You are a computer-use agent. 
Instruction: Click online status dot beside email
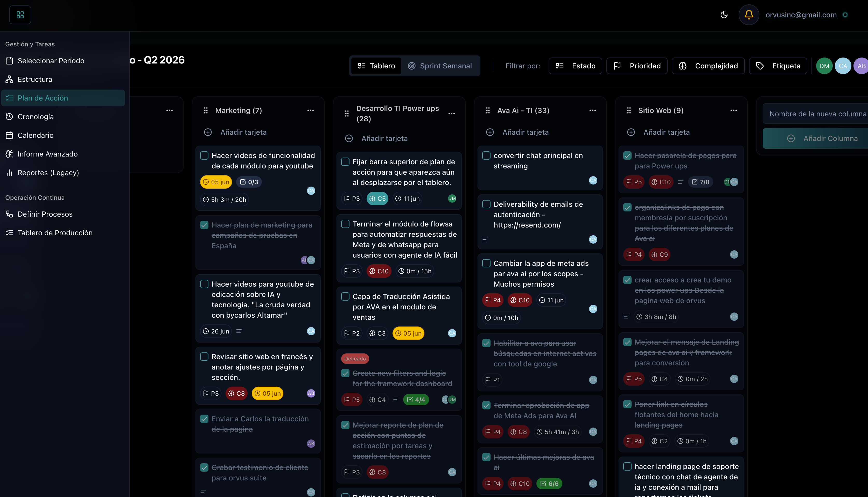pyautogui.click(x=845, y=15)
